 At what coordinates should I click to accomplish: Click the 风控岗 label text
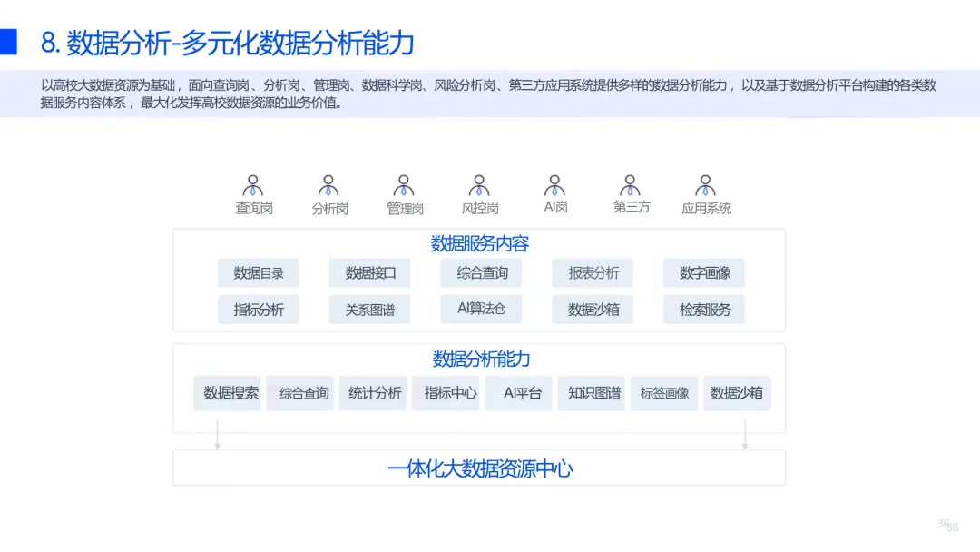pos(480,208)
